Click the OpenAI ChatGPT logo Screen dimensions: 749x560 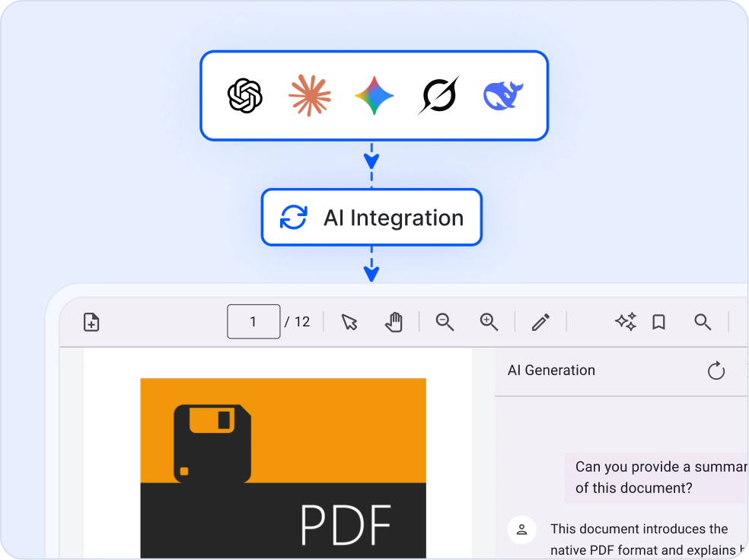coord(244,95)
